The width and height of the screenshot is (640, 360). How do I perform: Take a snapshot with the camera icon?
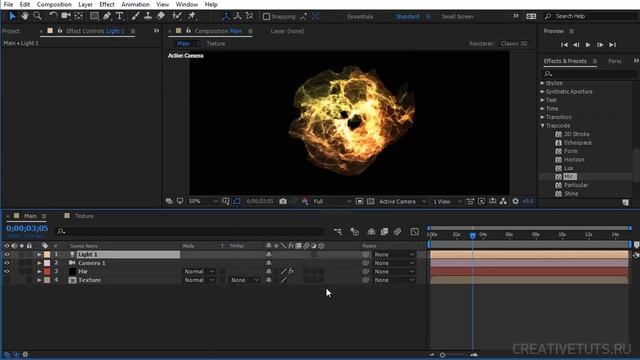click(283, 201)
